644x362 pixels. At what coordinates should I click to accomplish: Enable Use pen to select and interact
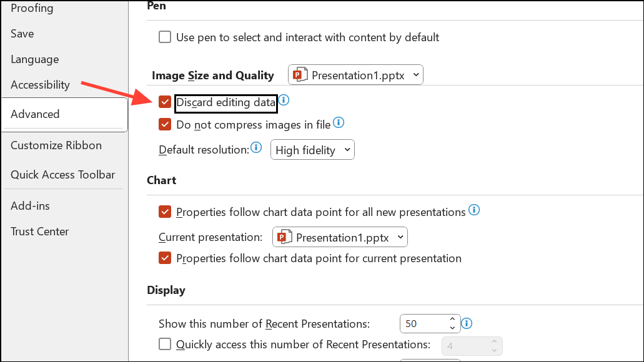point(165,37)
